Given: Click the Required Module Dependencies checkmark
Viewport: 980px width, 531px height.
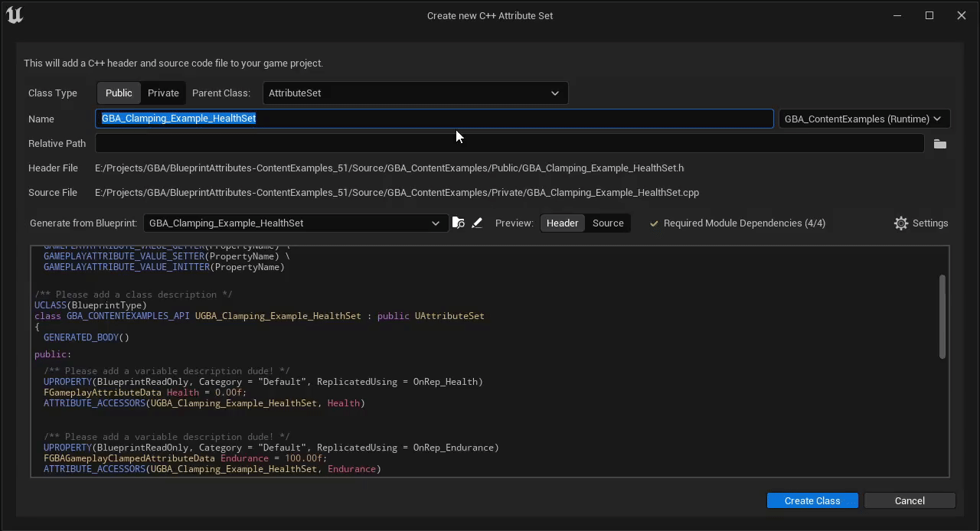Looking at the screenshot, I should 654,223.
